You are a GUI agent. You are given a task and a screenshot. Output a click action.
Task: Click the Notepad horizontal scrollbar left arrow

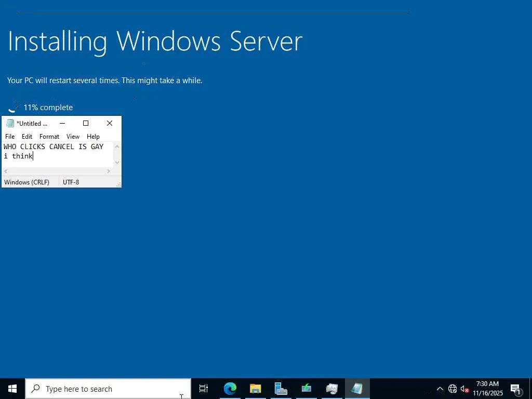click(6, 171)
